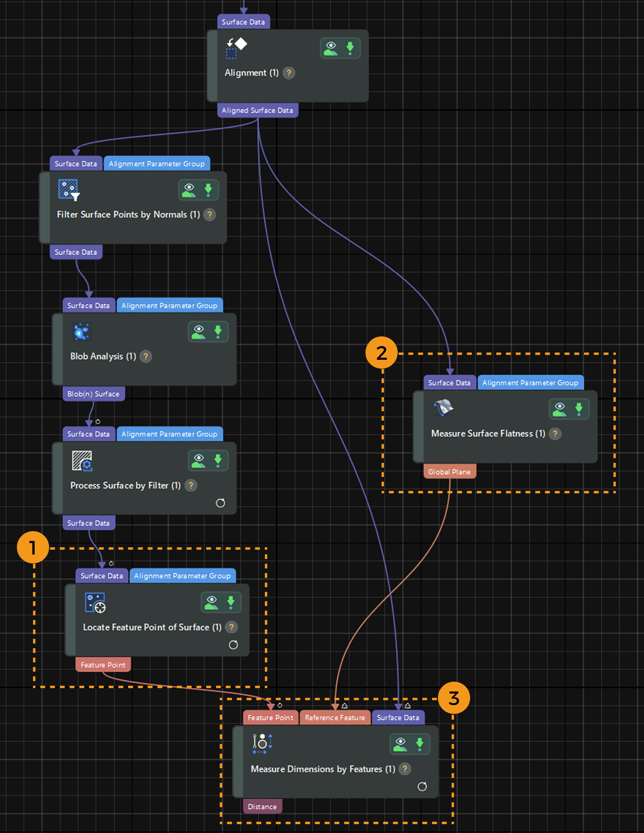Click green run arrow on Filter Surface Points
This screenshot has width=644, height=833.
208,190
